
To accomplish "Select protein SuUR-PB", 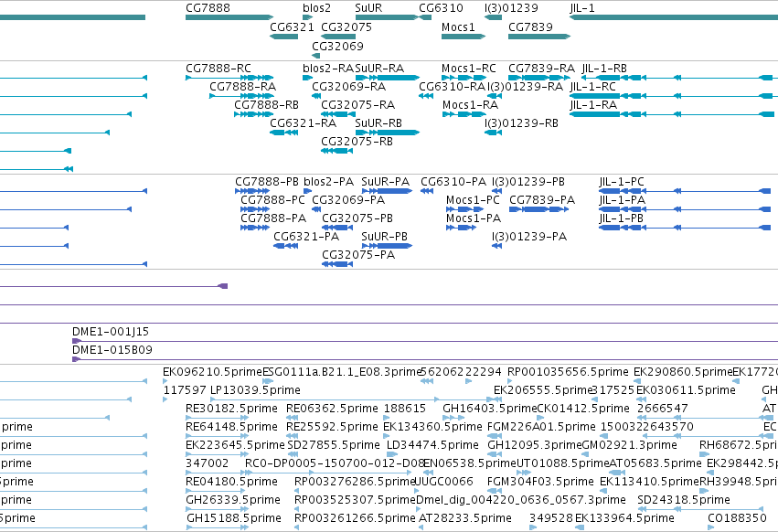I will (x=385, y=238).
